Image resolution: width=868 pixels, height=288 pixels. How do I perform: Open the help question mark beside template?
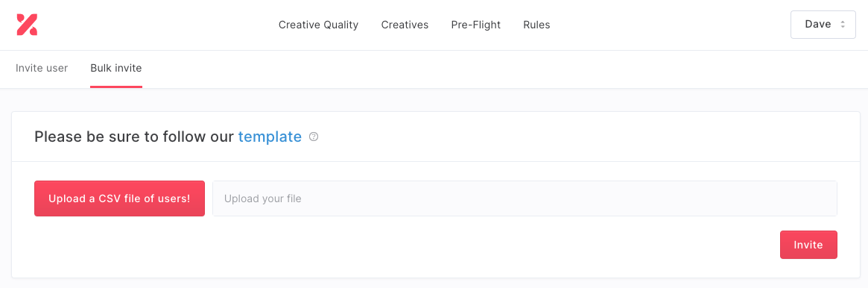(x=314, y=137)
